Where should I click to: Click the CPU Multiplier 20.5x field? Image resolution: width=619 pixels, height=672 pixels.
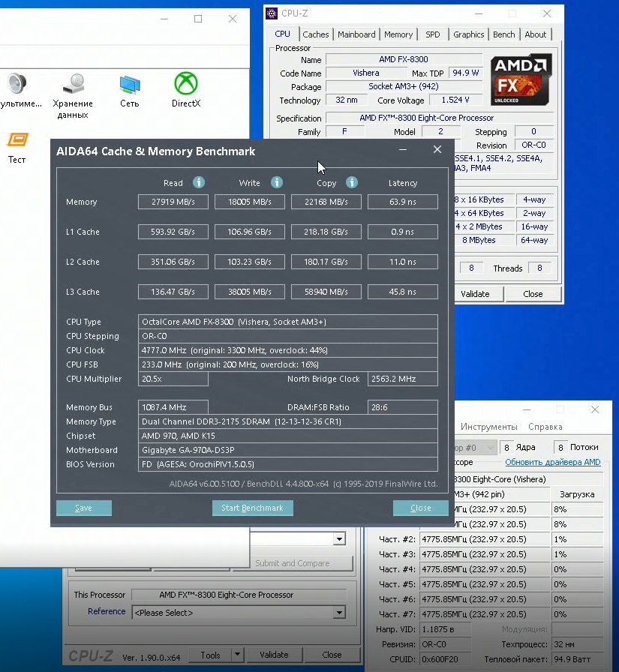(x=173, y=379)
